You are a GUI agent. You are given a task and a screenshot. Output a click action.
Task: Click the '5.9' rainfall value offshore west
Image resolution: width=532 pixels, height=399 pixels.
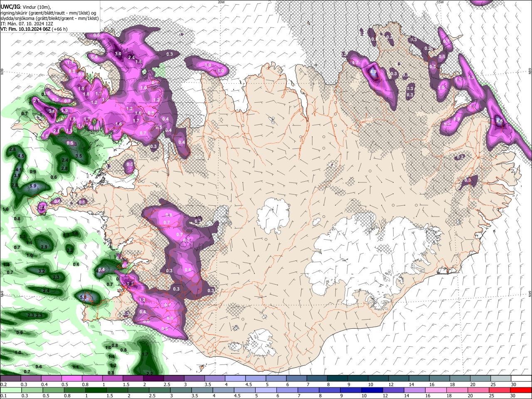33,186
